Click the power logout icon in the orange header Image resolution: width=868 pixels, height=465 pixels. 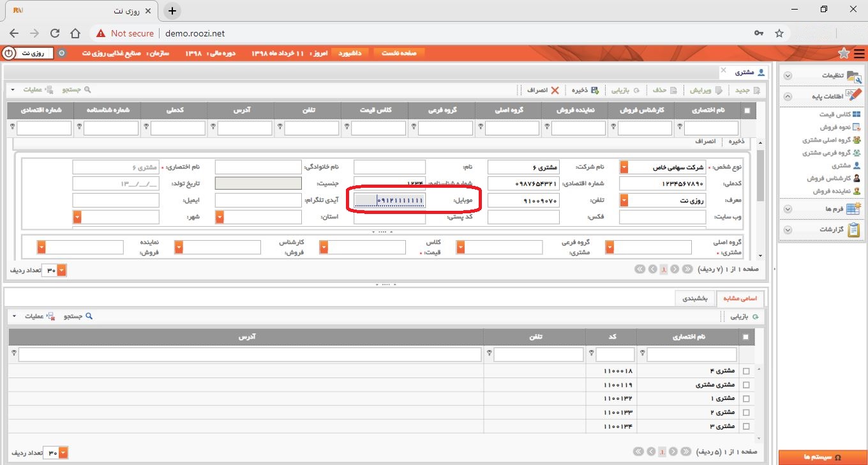point(9,53)
